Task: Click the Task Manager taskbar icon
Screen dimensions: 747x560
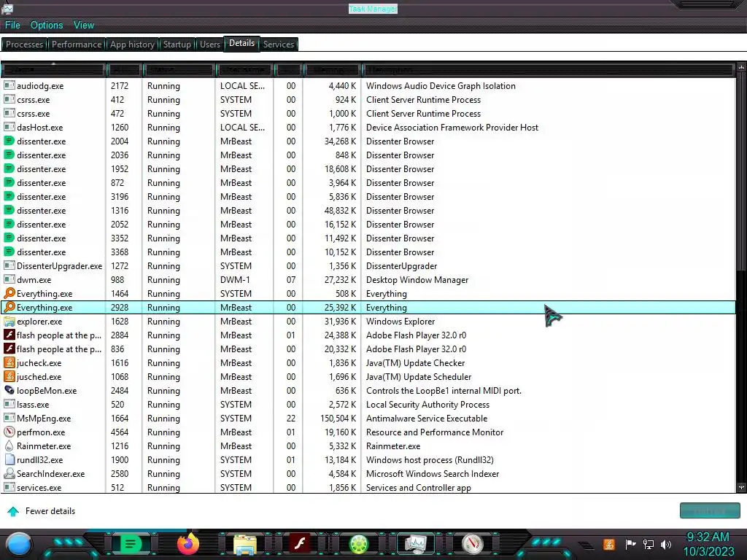Action: 415,544
